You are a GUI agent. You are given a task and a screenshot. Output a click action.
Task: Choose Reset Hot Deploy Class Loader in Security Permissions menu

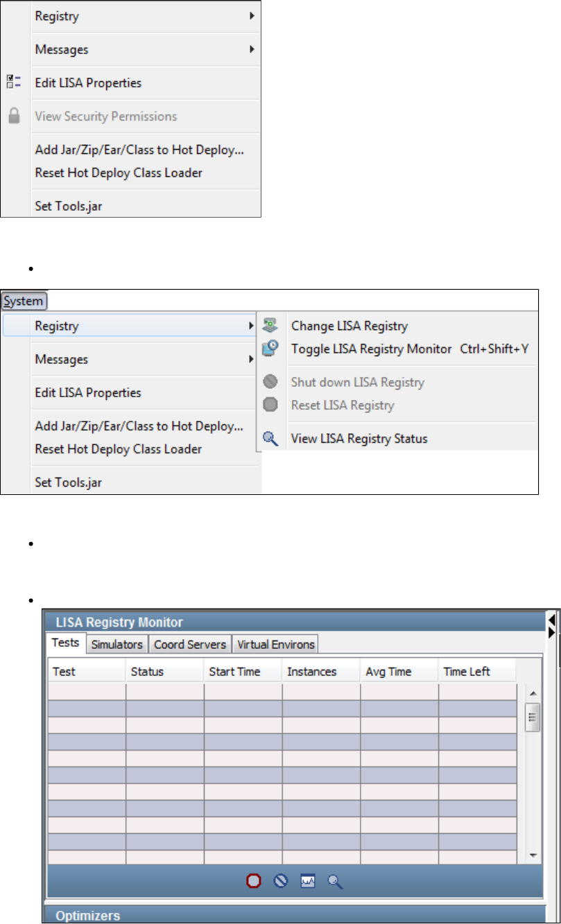[x=119, y=173]
